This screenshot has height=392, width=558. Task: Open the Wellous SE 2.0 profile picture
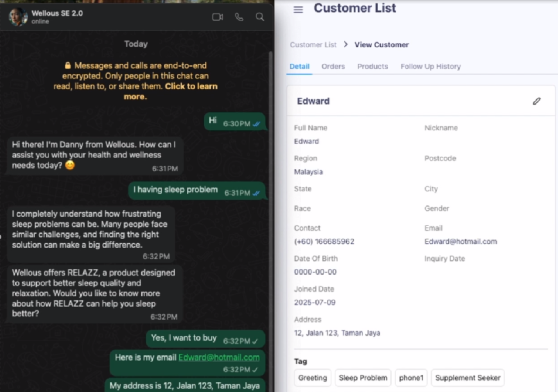coord(18,17)
